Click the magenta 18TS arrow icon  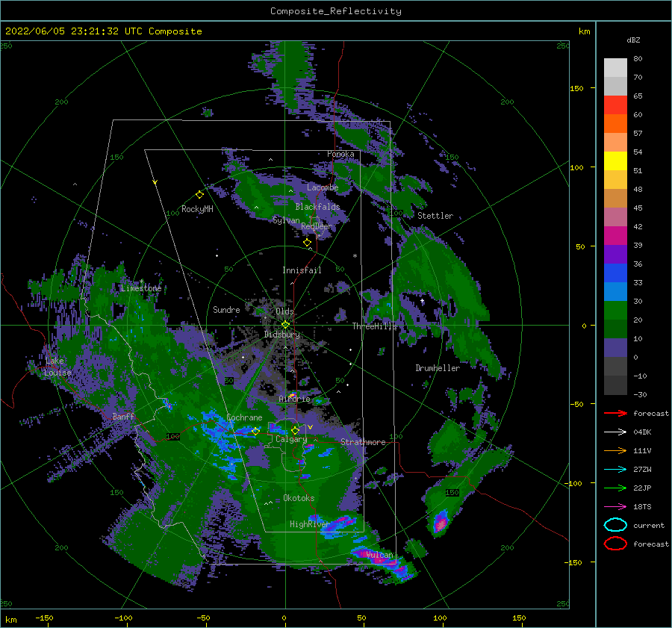tap(615, 506)
